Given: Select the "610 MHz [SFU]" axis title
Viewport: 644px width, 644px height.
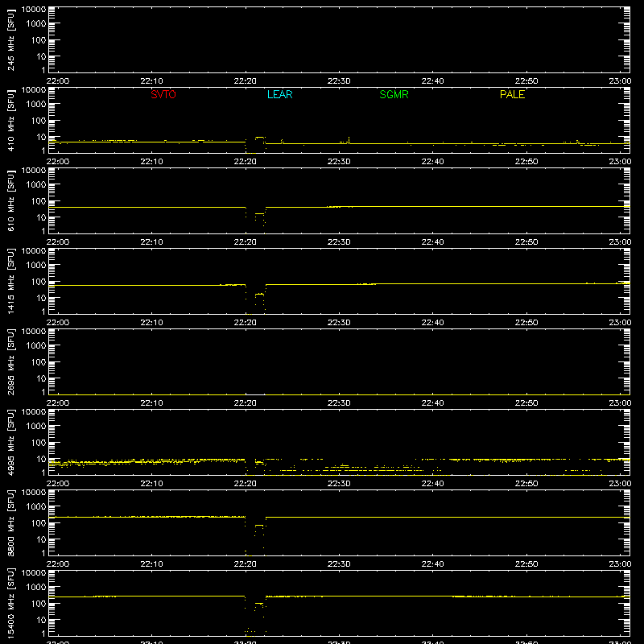Looking at the screenshot, I should pos(11,201).
